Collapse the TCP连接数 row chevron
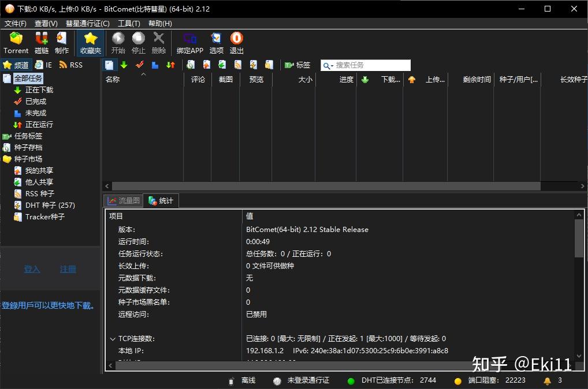 [113, 339]
